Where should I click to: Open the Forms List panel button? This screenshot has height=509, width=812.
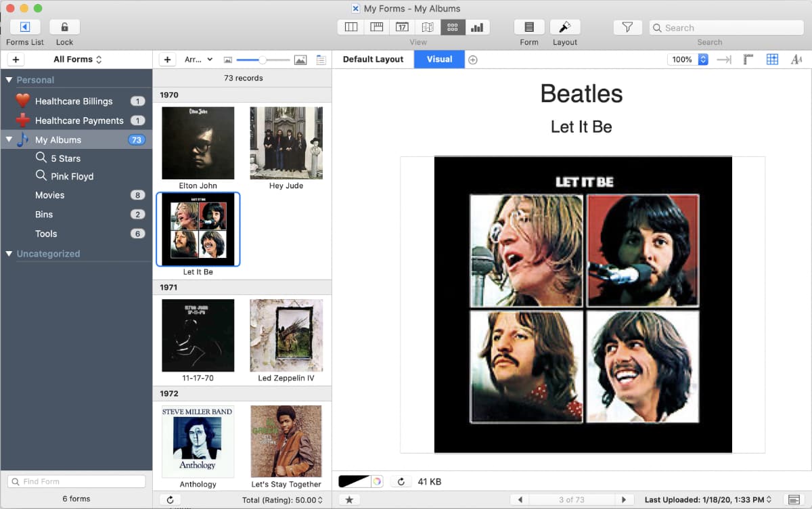25,27
